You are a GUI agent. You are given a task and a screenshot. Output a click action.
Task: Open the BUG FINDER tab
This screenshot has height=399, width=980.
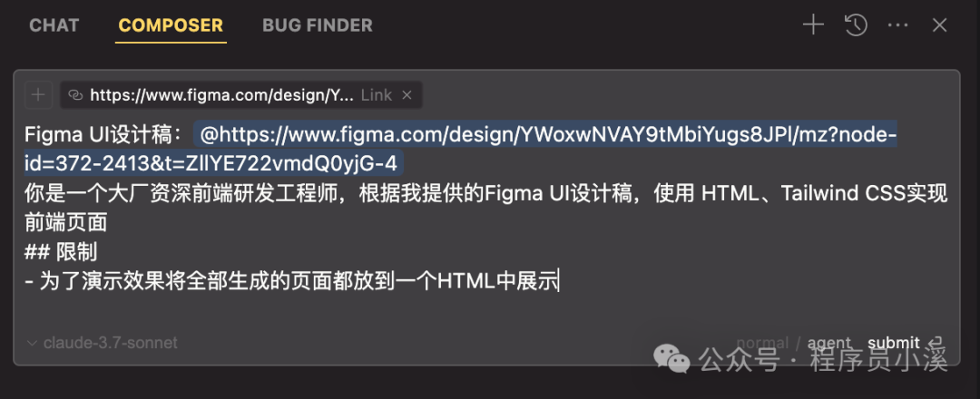coord(318,25)
